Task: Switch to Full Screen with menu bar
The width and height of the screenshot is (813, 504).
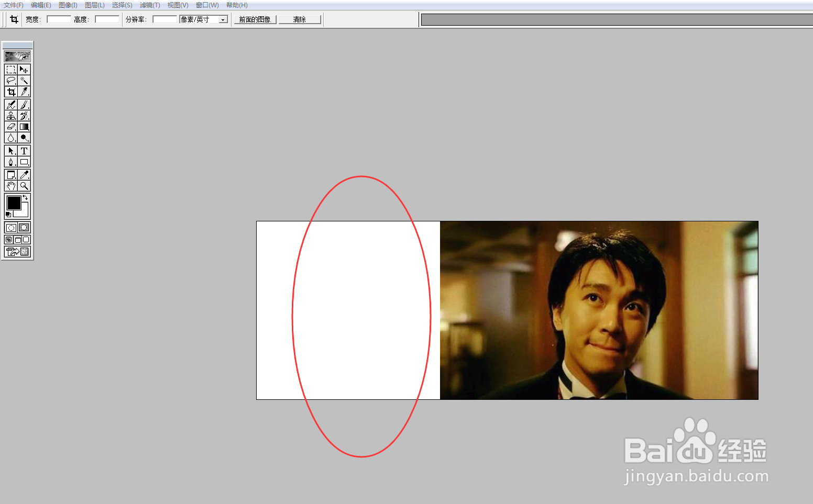Action: point(17,240)
